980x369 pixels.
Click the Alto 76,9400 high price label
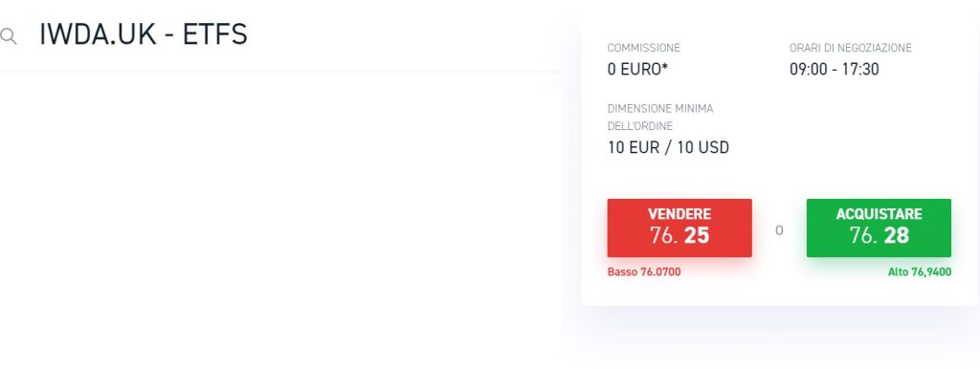pos(920,272)
